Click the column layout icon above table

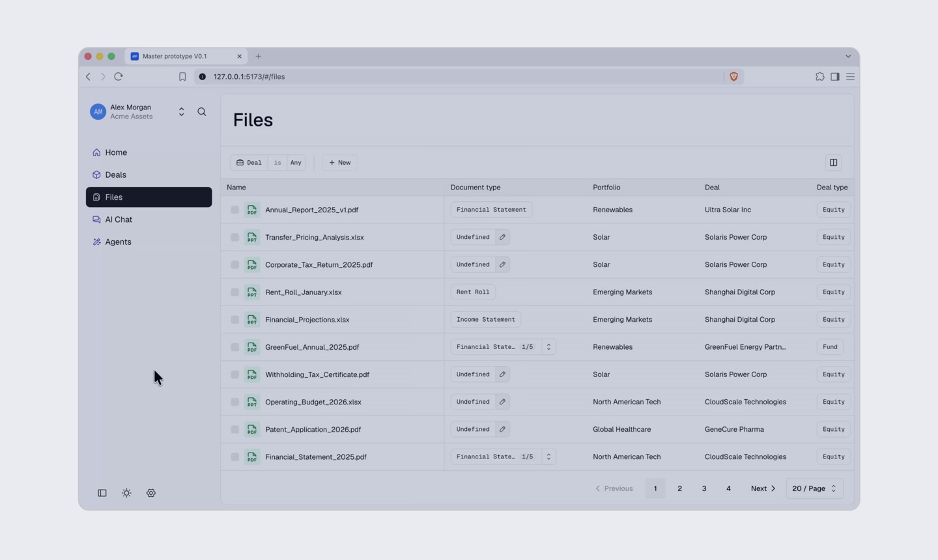(833, 162)
